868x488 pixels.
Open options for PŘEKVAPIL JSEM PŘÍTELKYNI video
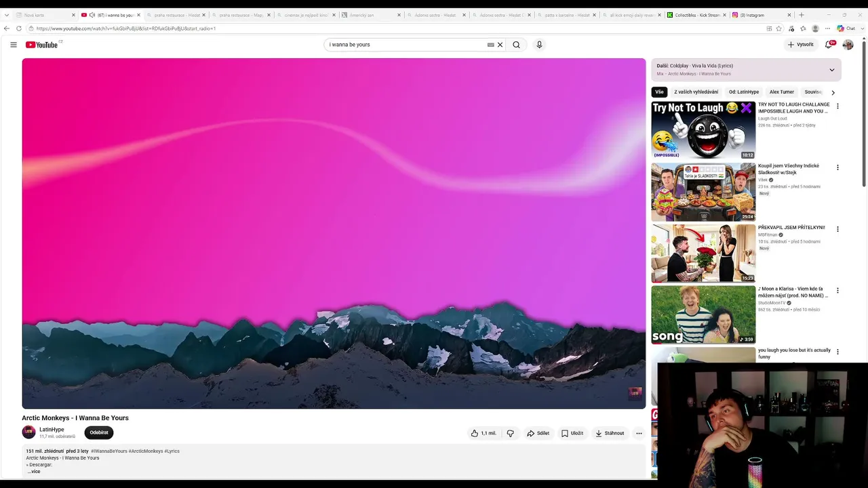(837, 229)
